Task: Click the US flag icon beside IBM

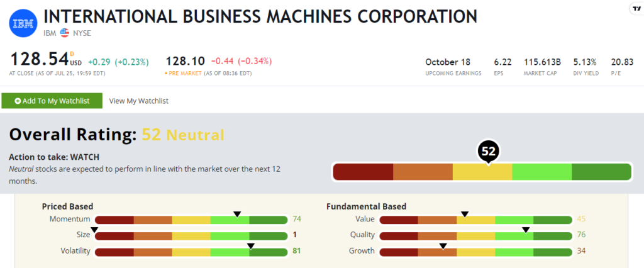Action: click(x=65, y=33)
